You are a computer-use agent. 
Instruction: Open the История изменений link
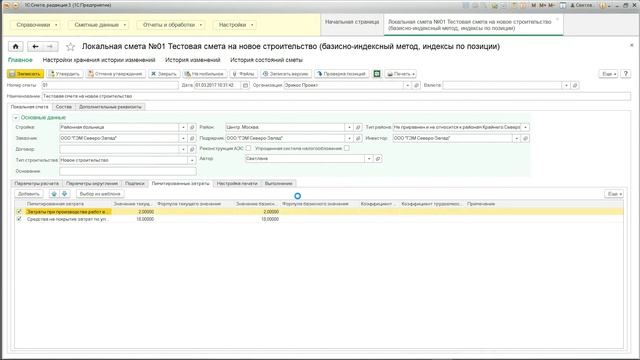pyautogui.click(x=193, y=60)
